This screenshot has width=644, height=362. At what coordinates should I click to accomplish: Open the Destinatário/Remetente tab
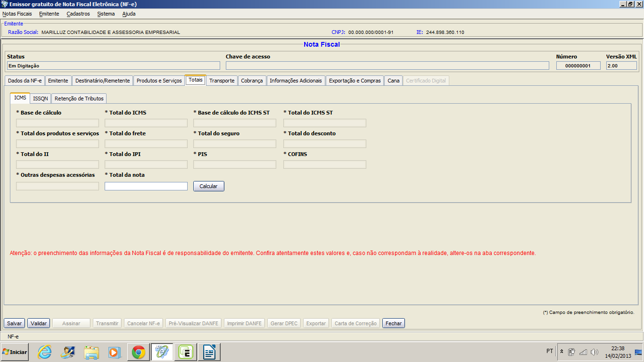coord(102,81)
